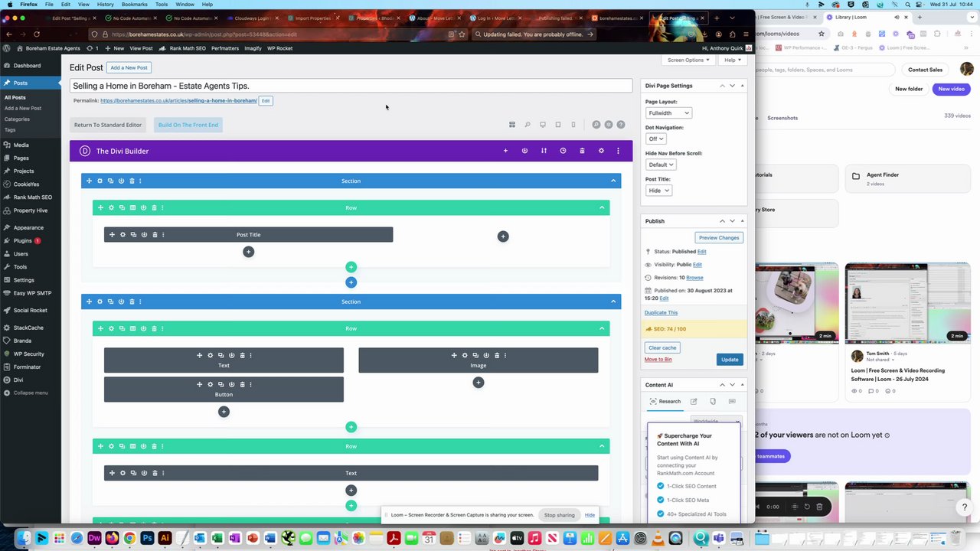Add module in empty column beside Post Title
The width and height of the screenshot is (980, 551).
[503, 236]
